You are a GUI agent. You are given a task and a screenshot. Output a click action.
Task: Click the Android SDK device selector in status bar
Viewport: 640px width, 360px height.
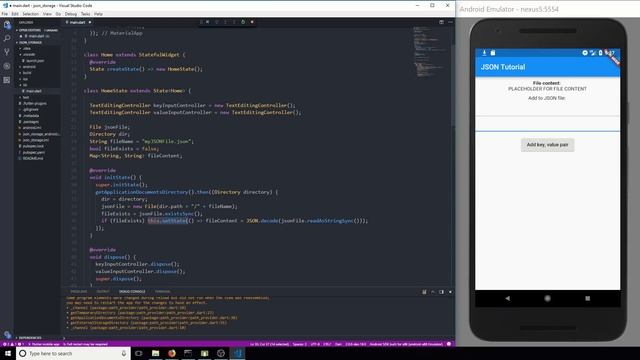[x=406, y=344]
